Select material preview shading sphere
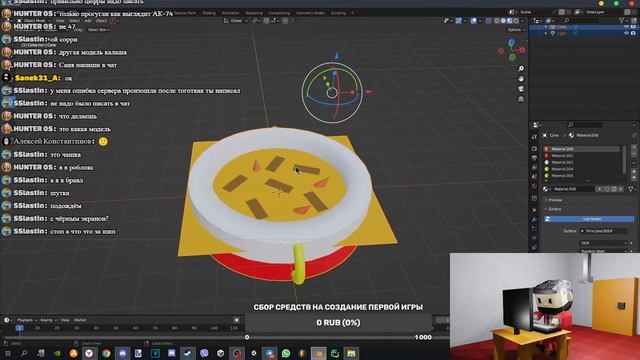This screenshot has height=360, width=640. pyautogui.click(x=510, y=20)
